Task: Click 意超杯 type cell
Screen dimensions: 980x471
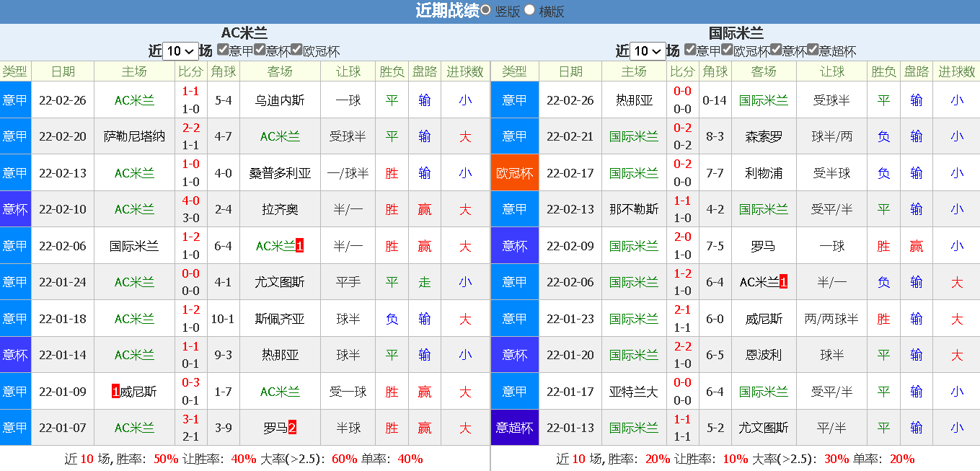Action: click(x=514, y=428)
